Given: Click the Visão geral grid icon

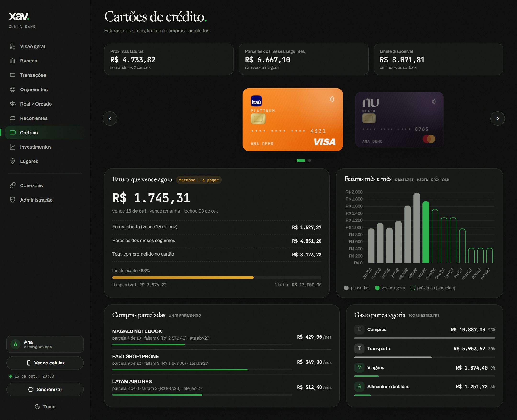Looking at the screenshot, I should 13,46.
